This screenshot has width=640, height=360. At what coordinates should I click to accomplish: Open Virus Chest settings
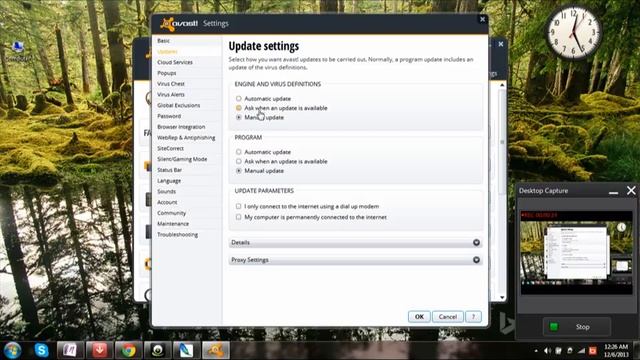[x=171, y=84]
